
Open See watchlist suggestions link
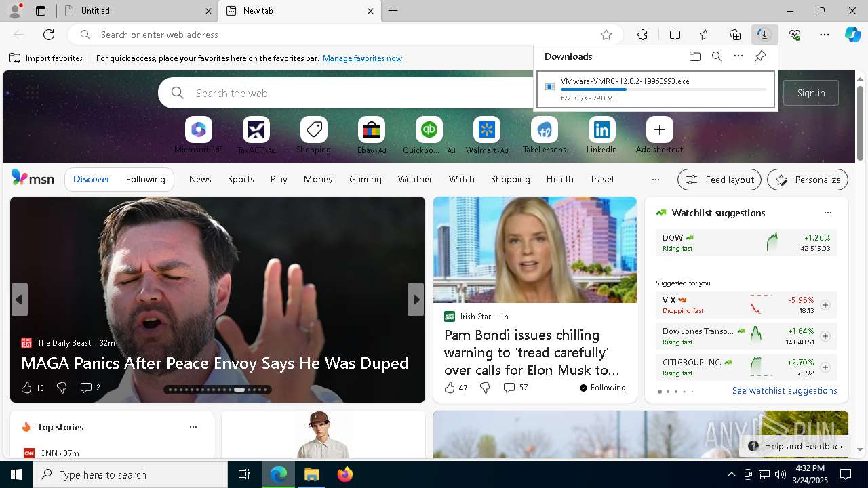click(785, 390)
